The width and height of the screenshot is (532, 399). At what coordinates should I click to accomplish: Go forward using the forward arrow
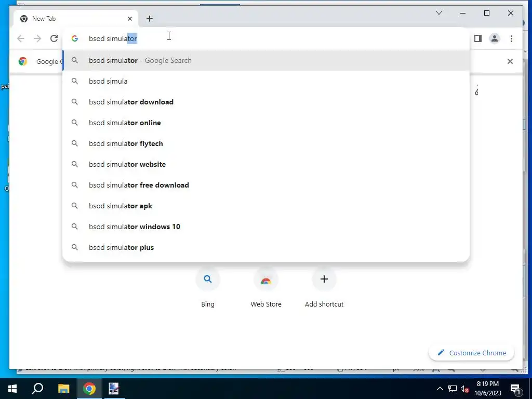tap(37, 38)
